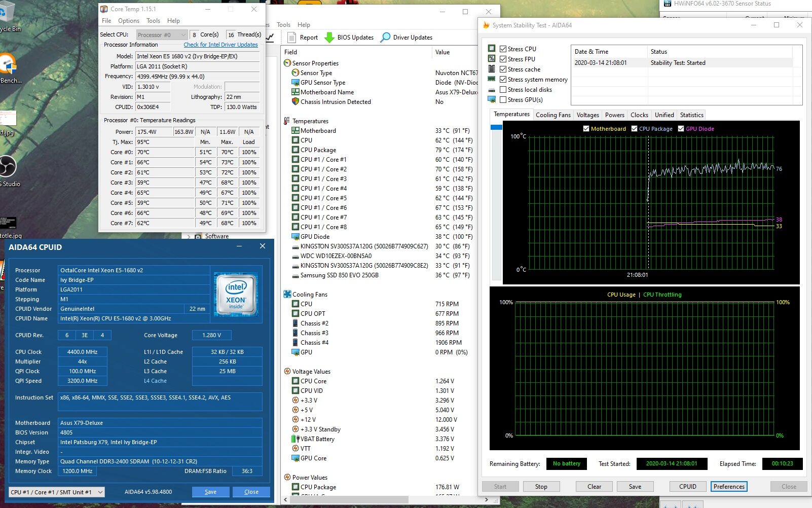Uncheck the Stress cache checkbox
Viewport: 812px width, 508px height.
click(x=503, y=69)
